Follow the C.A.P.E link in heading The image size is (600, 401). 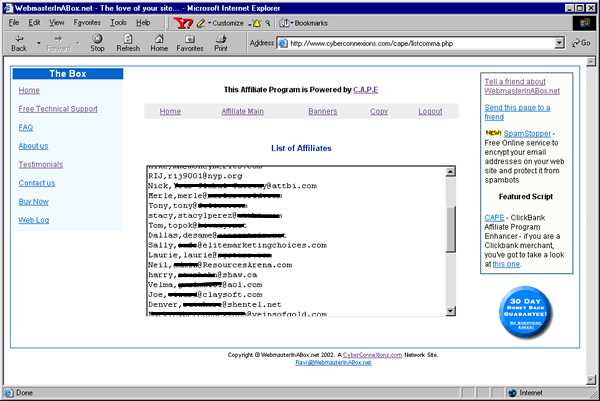tap(365, 90)
